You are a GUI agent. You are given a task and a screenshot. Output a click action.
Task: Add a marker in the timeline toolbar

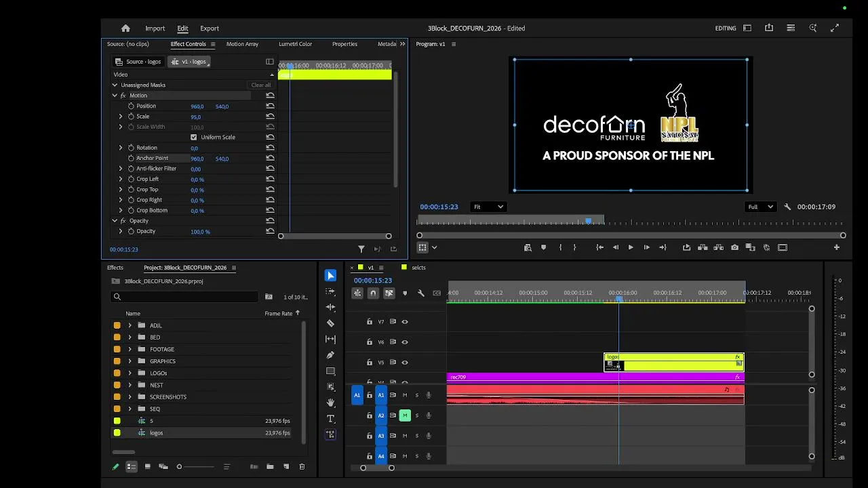click(405, 293)
